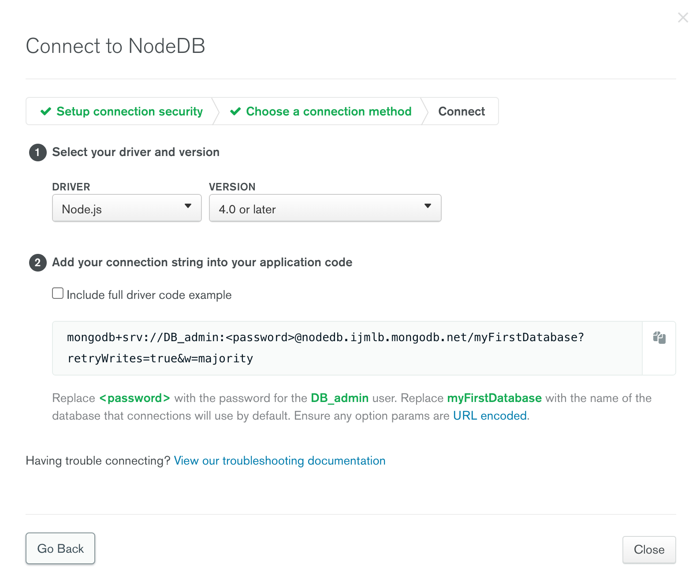
Task: Open the URL encoded link
Action: pyautogui.click(x=490, y=416)
